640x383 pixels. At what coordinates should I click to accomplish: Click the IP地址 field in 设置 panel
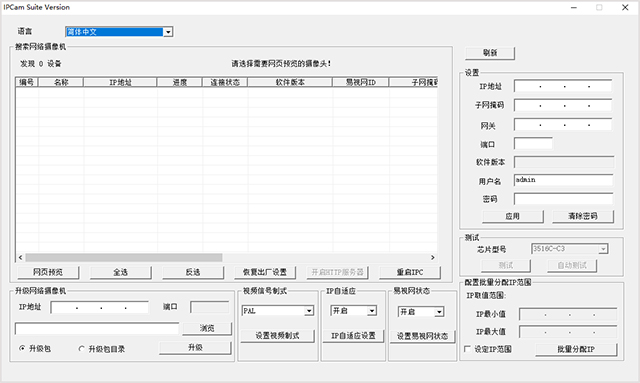tap(563, 86)
